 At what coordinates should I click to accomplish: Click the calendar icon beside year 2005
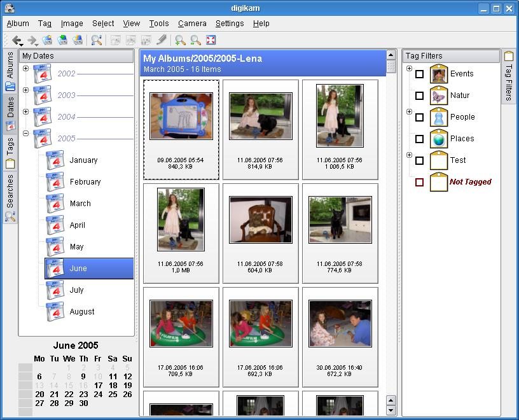43,139
